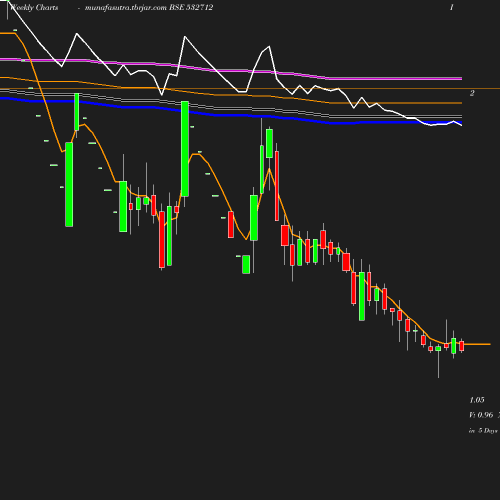Viewport: 500px width, 500px height.
Task: Click the munafasutra.tbrjar.com site label
Action: (126, 7)
